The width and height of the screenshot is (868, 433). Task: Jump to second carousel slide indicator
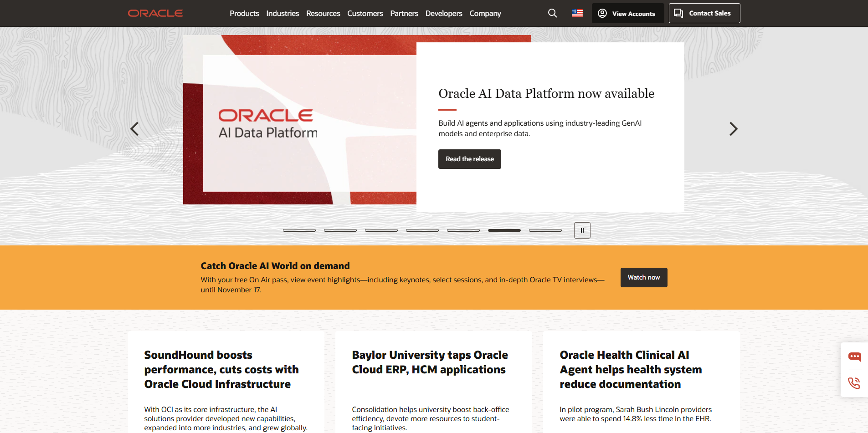pos(340,230)
